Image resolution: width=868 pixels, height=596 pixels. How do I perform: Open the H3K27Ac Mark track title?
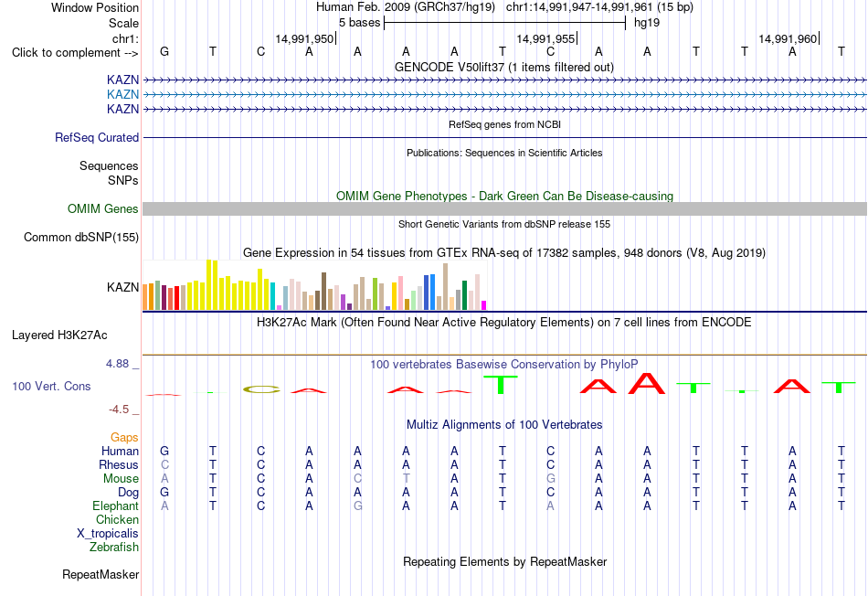[x=504, y=323]
